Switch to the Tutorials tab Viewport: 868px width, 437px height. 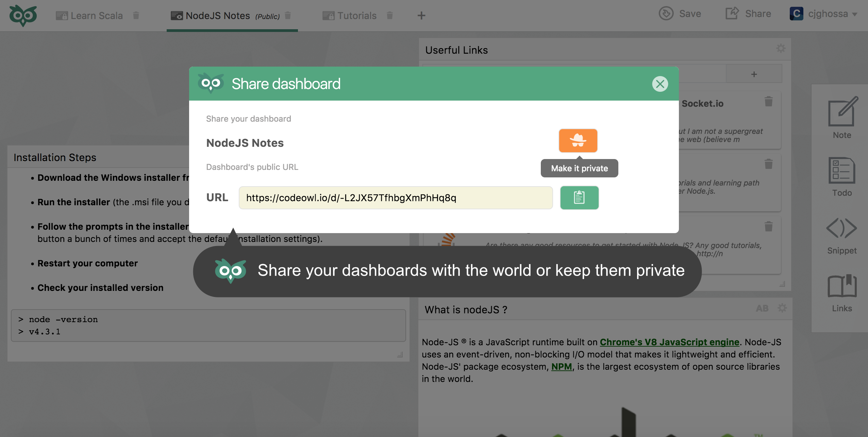pyautogui.click(x=356, y=15)
